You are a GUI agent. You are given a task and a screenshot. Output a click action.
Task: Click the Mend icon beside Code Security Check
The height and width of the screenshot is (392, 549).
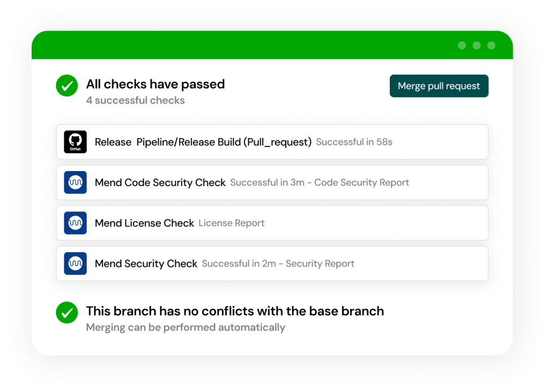tap(75, 182)
